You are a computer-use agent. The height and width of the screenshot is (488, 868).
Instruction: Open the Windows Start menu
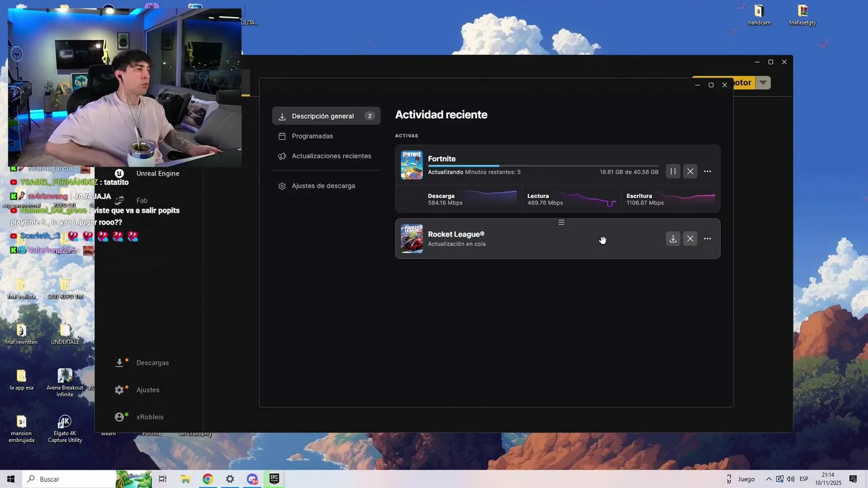click(11, 479)
